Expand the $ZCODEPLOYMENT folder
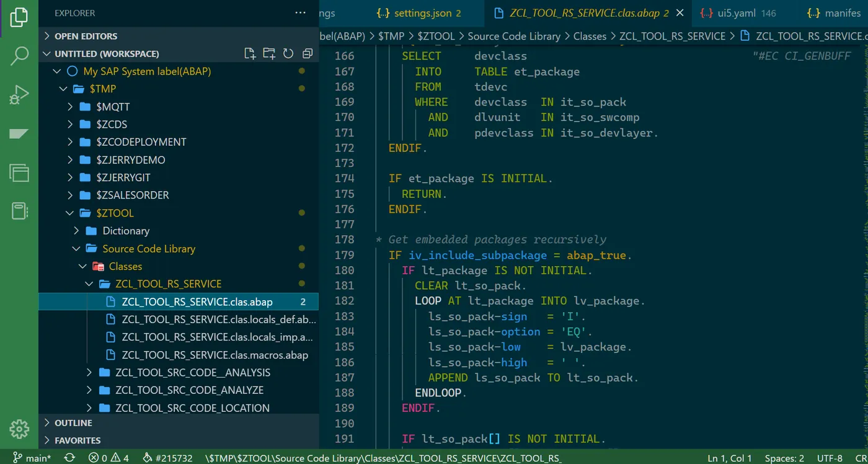This screenshot has width=868, height=464. [x=179, y=142]
